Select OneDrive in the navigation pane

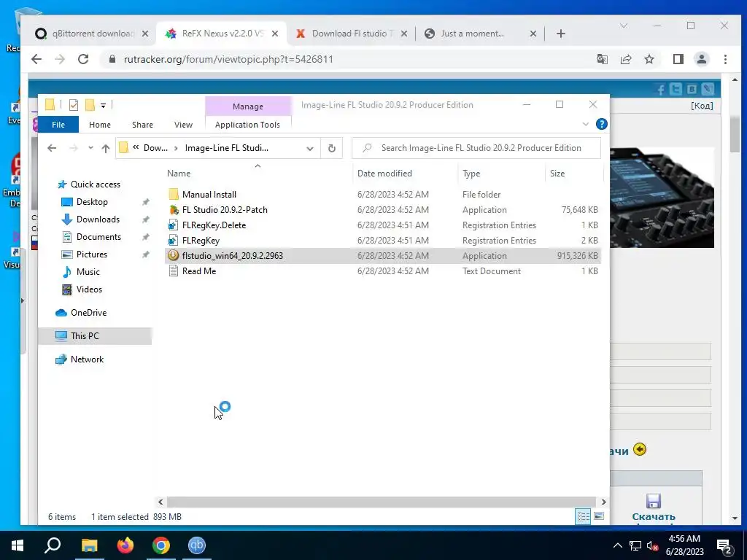(88, 312)
